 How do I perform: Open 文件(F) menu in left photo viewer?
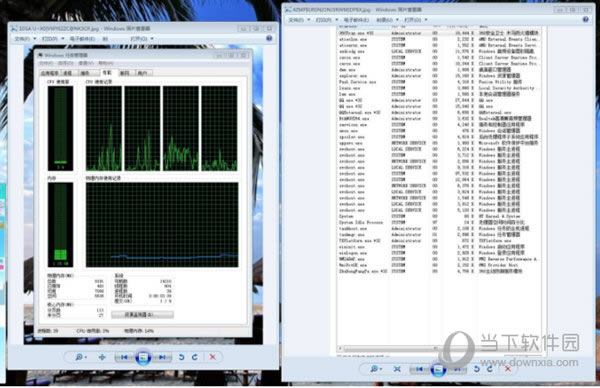pos(25,39)
